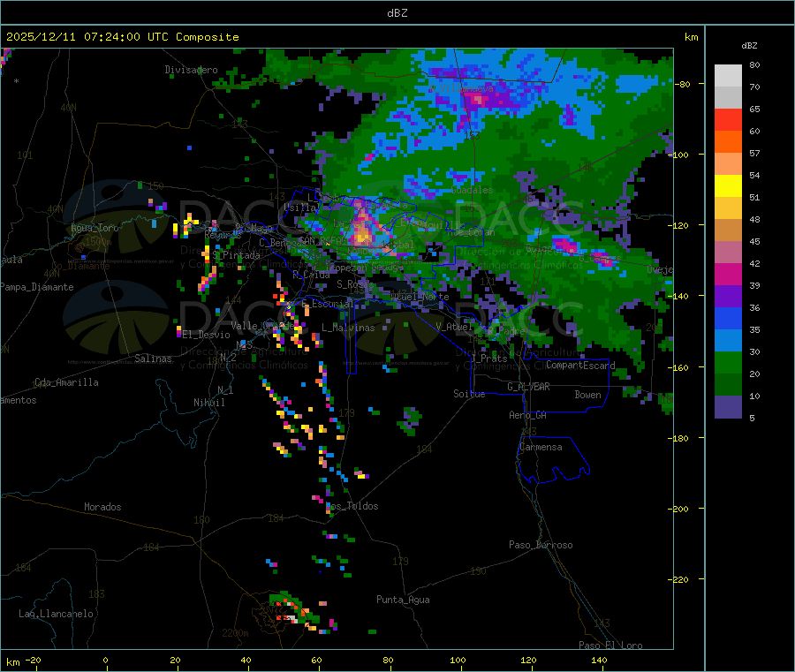
Task: Select the Morados map label
Action: click(102, 507)
